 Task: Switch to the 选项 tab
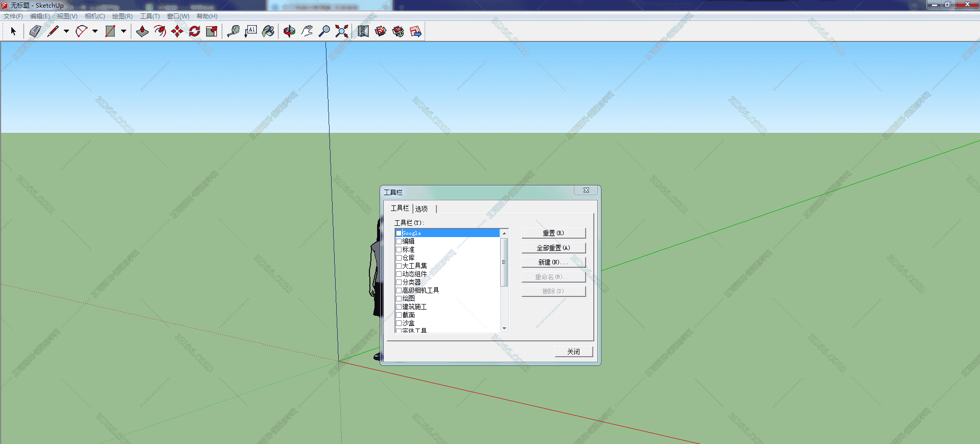pos(422,208)
